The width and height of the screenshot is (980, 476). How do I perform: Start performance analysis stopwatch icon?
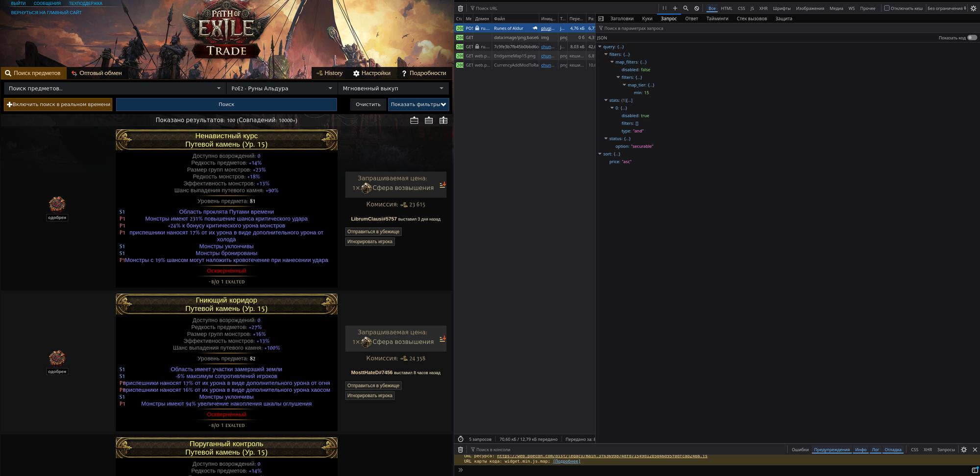pyautogui.click(x=461, y=439)
